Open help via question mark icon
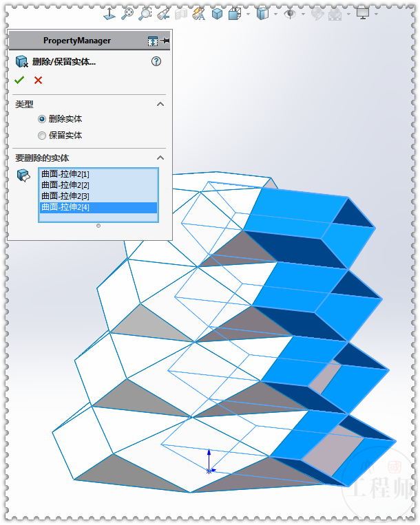Image resolution: width=420 pixels, height=525 pixels. pos(156,61)
